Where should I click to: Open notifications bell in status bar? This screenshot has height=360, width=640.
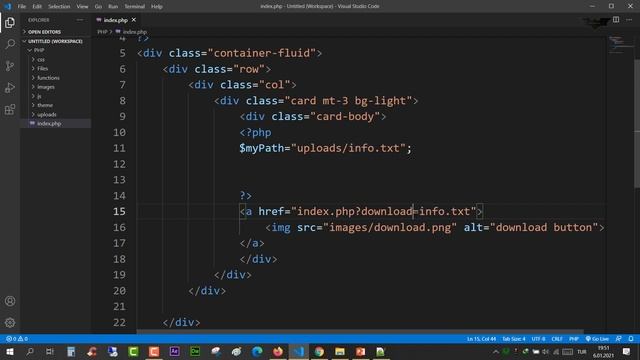point(631,339)
